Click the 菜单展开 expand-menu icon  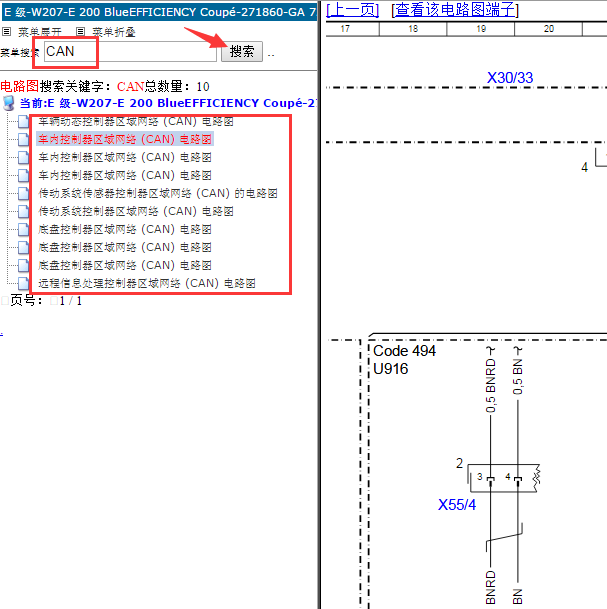pyautogui.click(x=7, y=31)
